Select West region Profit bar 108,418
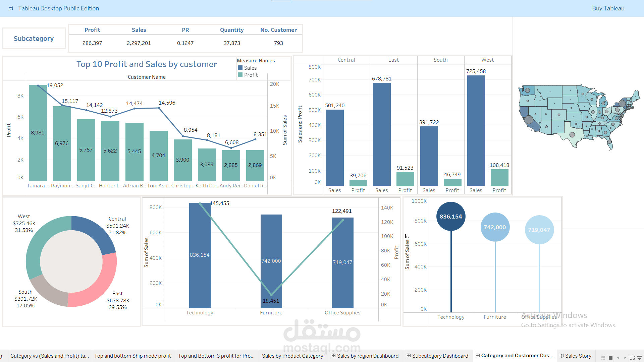The height and width of the screenshot is (362, 644). pos(499,177)
